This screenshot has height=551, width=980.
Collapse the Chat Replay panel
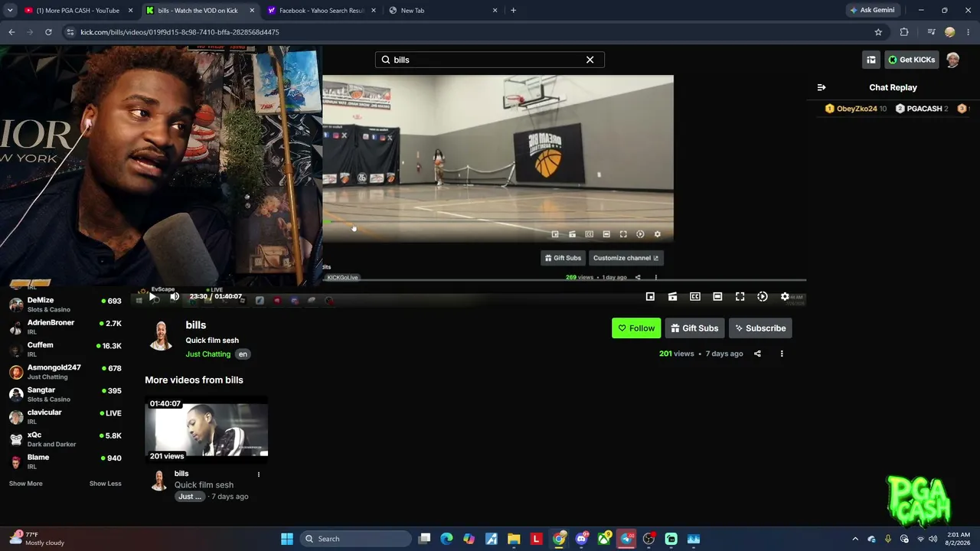pos(822,87)
